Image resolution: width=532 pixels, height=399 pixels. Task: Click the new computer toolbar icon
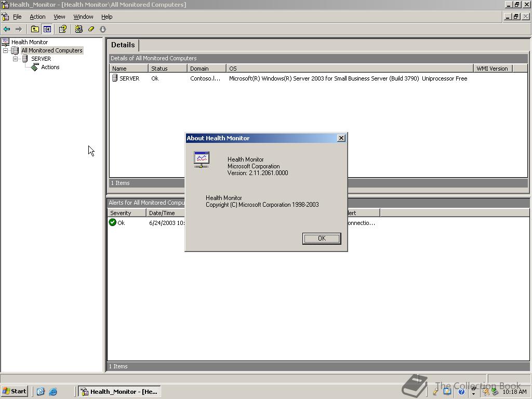click(x=79, y=29)
